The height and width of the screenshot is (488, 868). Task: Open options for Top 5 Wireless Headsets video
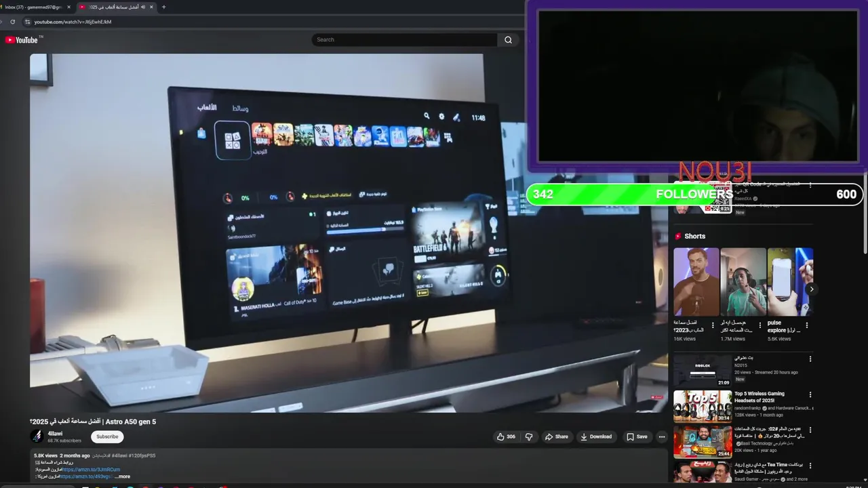point(810,394)
